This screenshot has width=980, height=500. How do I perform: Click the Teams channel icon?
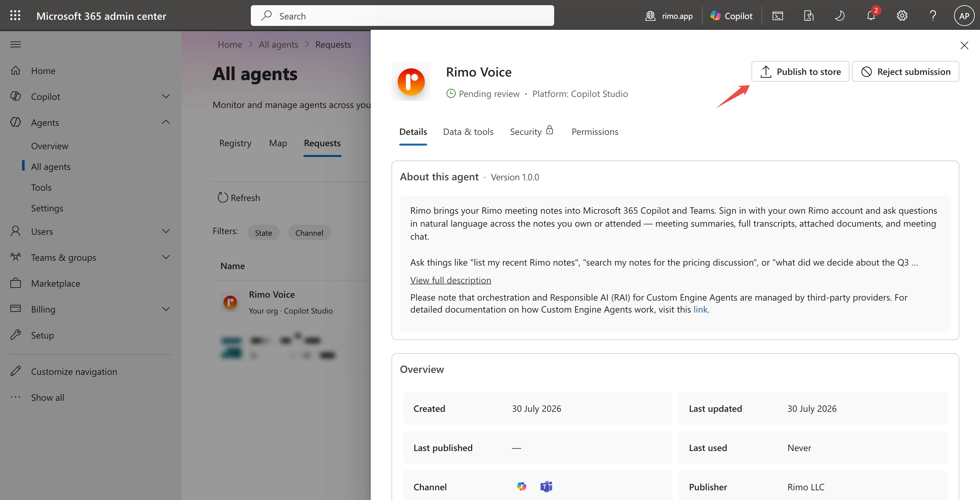click(546, 486)
